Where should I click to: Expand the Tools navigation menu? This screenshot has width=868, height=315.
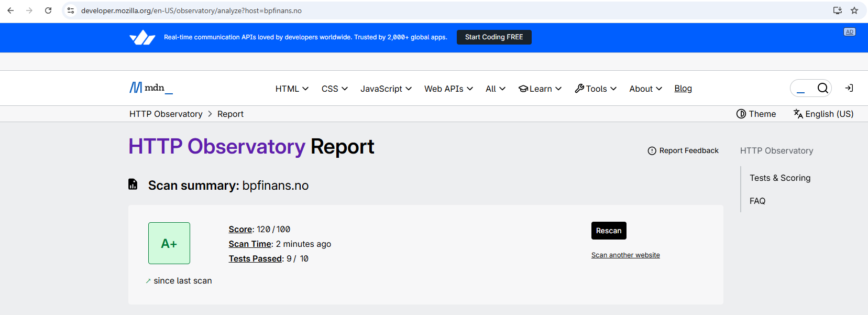tap(596, 89)
